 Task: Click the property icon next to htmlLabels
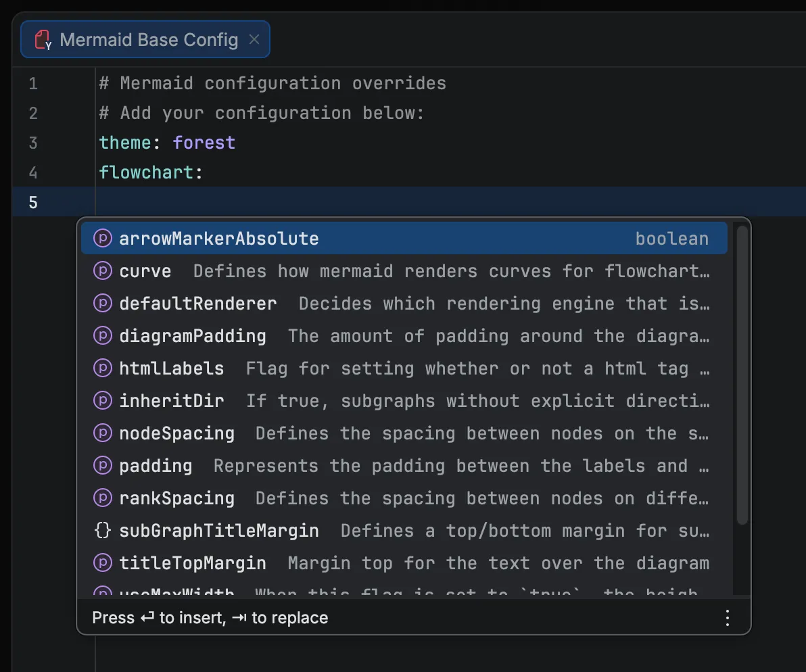[x=101, y=368]
